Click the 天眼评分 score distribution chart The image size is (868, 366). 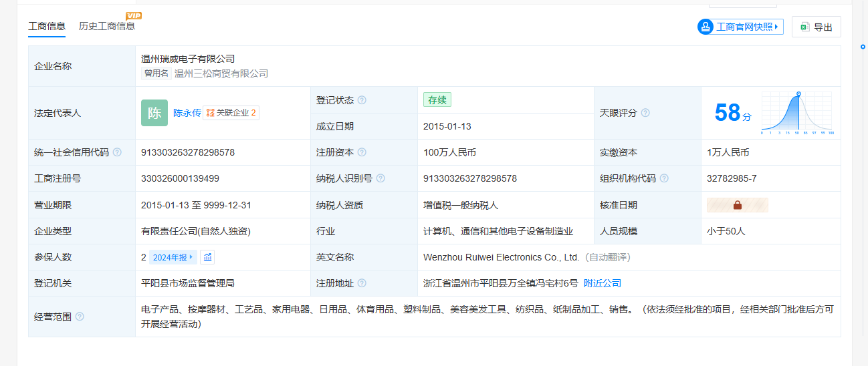point(796,113)
